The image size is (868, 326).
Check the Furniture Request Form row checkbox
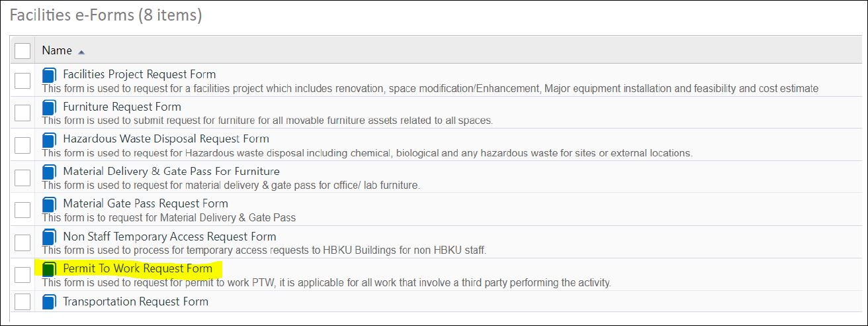[x=22, y=113]
